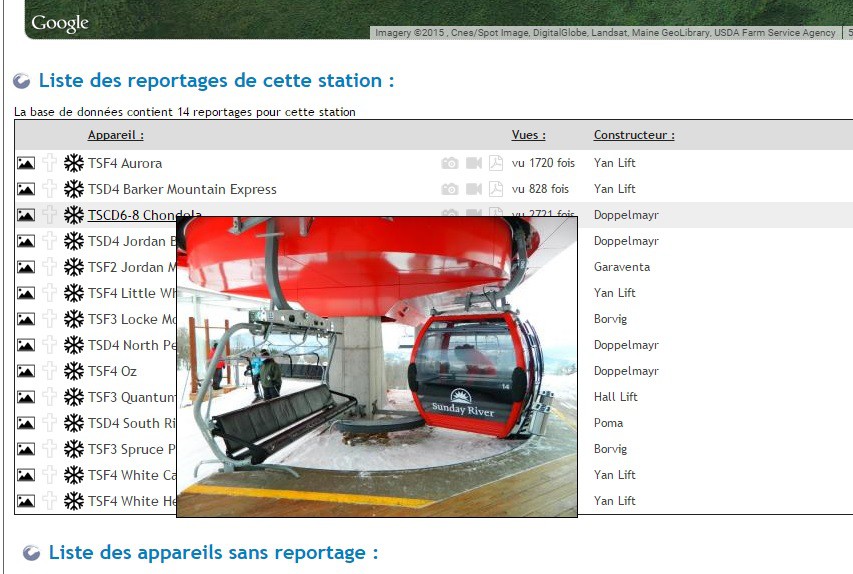The width and height of the screenshot is (853, 574).
Task: Click the snowflake icon beside TSF4 Oz
Action: point(73,371)
